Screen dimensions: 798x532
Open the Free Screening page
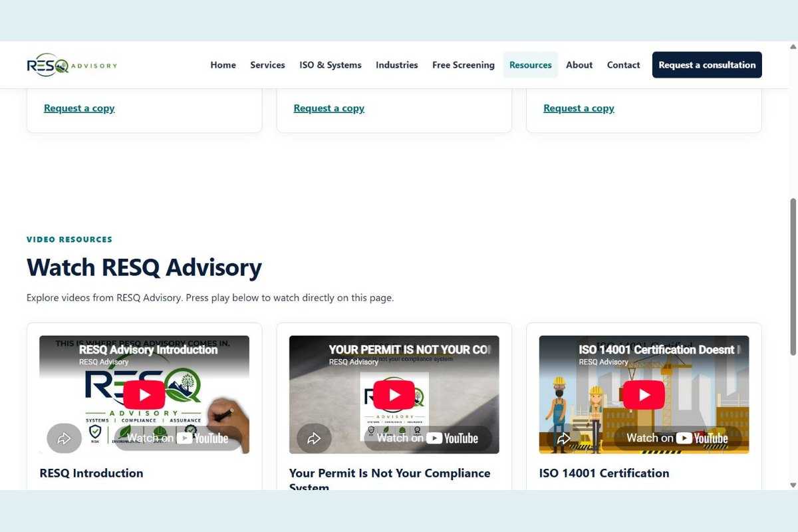464,65
